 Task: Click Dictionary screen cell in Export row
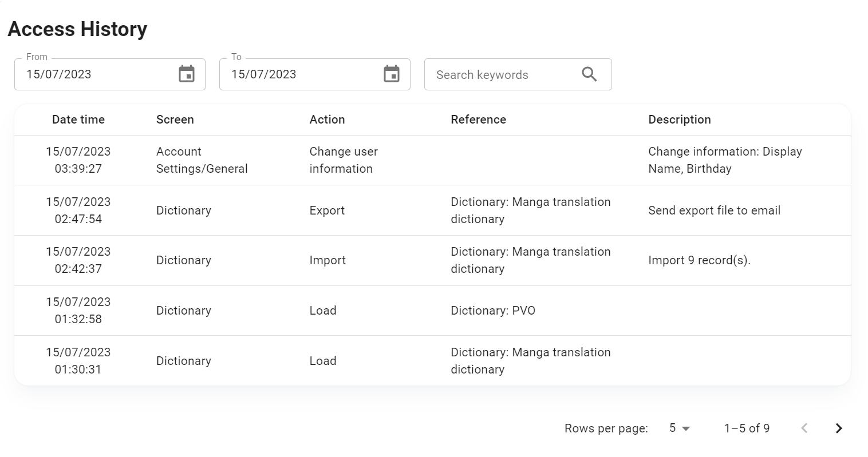pos(184,210)
